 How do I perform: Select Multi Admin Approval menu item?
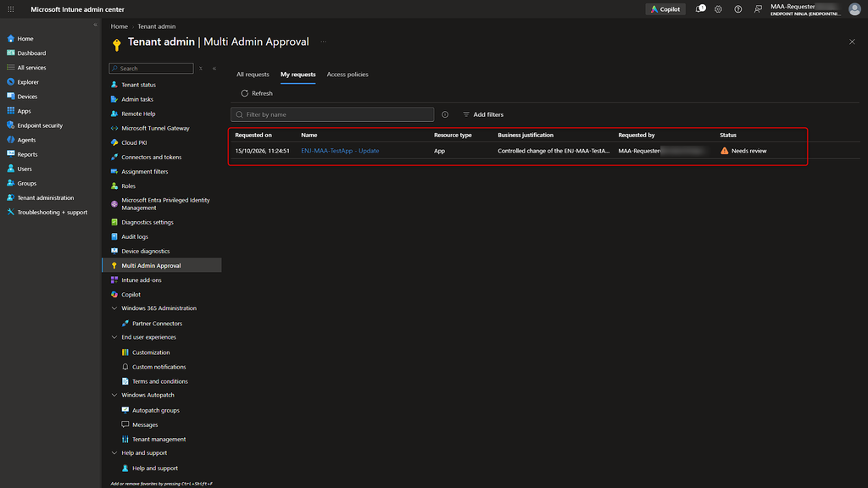point(162,265)
